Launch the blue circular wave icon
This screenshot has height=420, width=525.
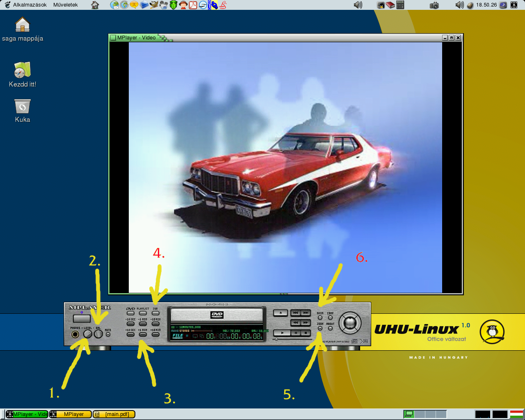click(x=203, y=5)
